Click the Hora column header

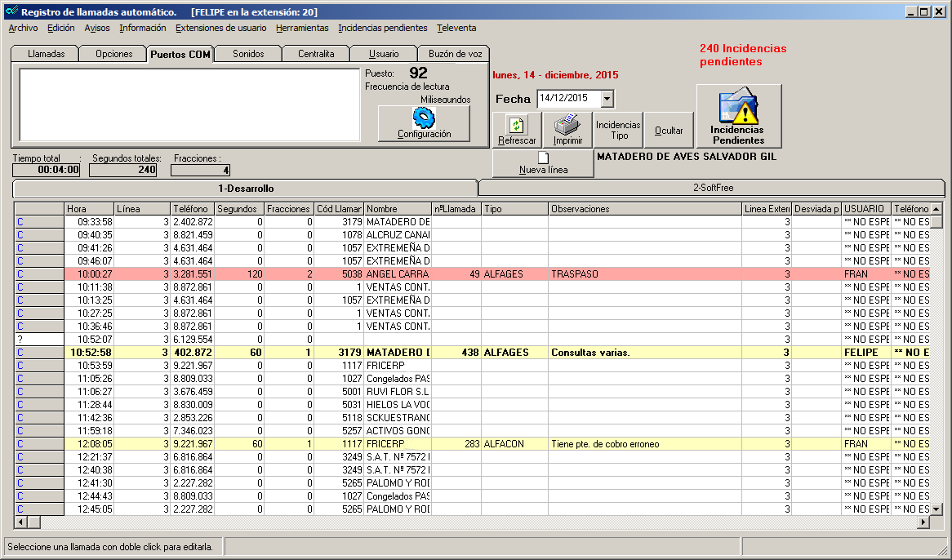88,209
